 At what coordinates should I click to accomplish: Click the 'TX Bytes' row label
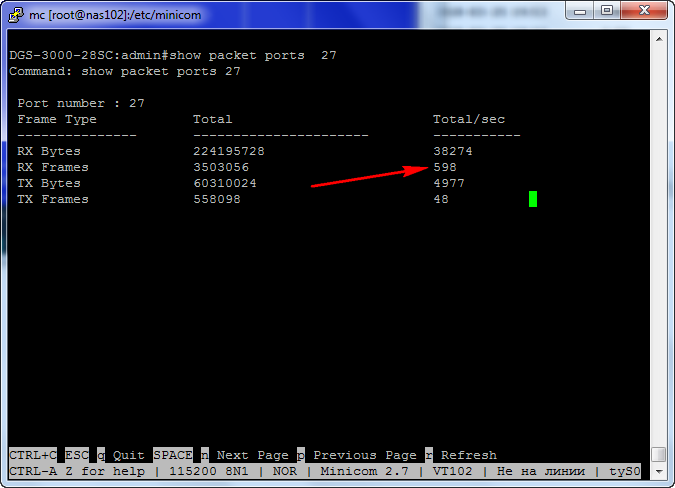[49, 183]
